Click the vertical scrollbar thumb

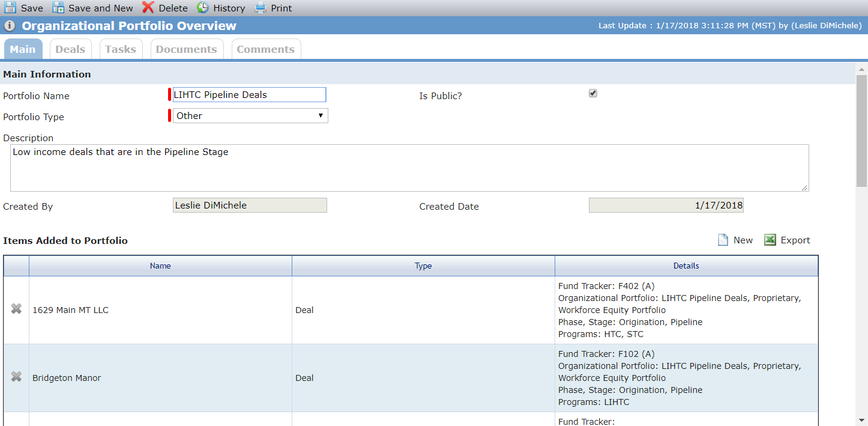pos(862,130)
